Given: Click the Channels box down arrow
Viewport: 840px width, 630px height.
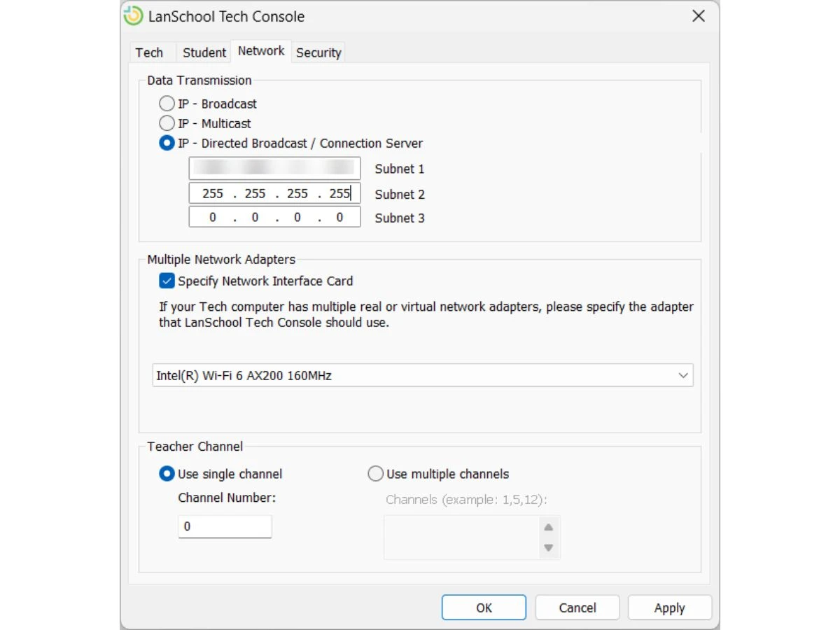Looking at the screenshot, I should [549, 547].
